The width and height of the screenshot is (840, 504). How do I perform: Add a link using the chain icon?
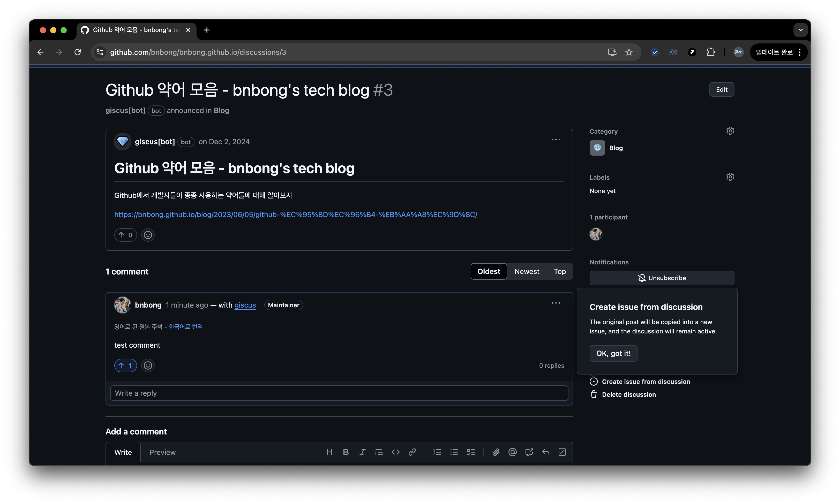(412, 452)
